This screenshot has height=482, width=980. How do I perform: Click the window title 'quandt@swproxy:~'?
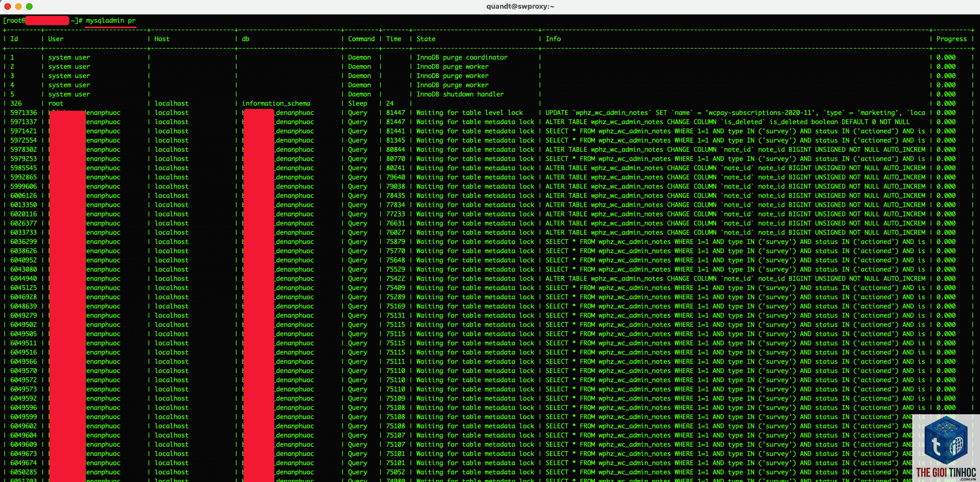[x=520, y=7]
